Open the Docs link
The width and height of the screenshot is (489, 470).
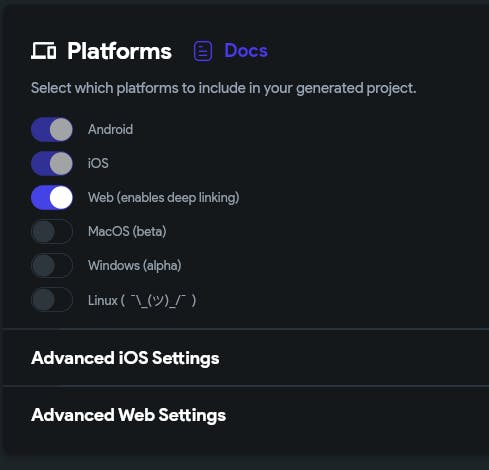pos(246,51)
